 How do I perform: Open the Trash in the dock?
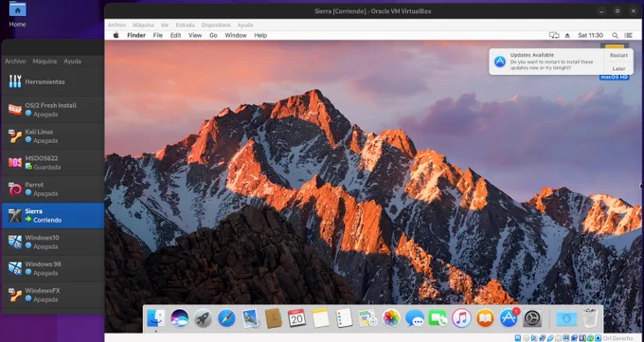(590, 317)
